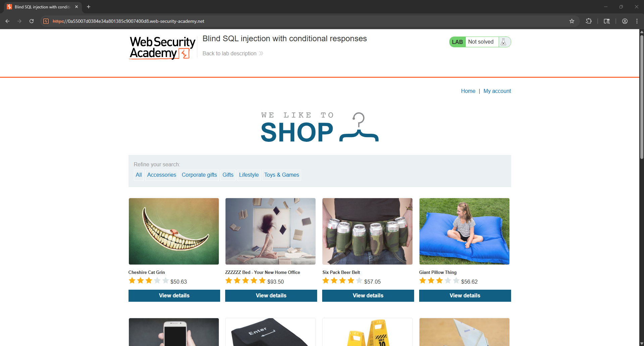Viewport: 644px width, 346px height.
Task: Click the lab flask icon beside Not solved
Action: [503, 42]
